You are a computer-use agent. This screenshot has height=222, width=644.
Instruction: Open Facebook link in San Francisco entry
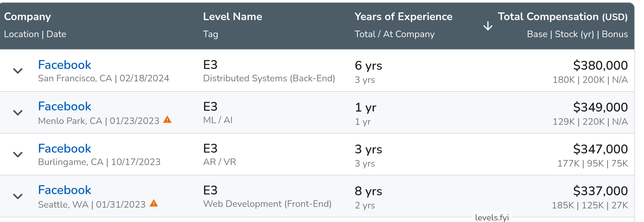pos(65,65)
